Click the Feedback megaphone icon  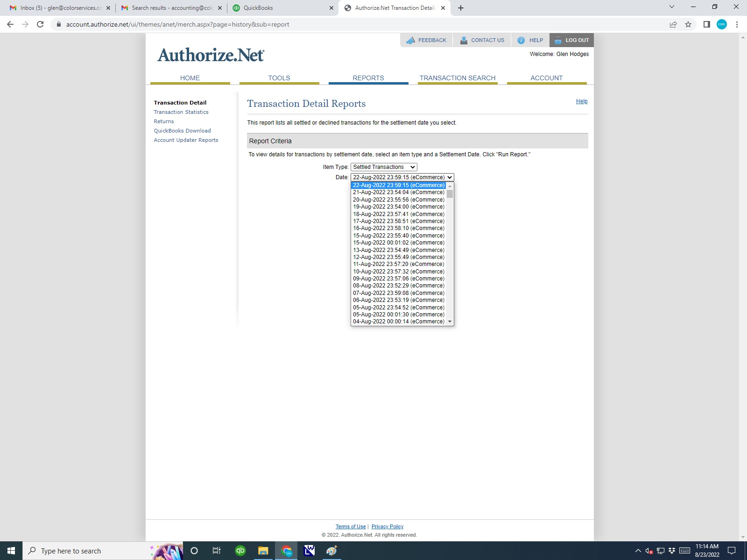pos(411,41)
